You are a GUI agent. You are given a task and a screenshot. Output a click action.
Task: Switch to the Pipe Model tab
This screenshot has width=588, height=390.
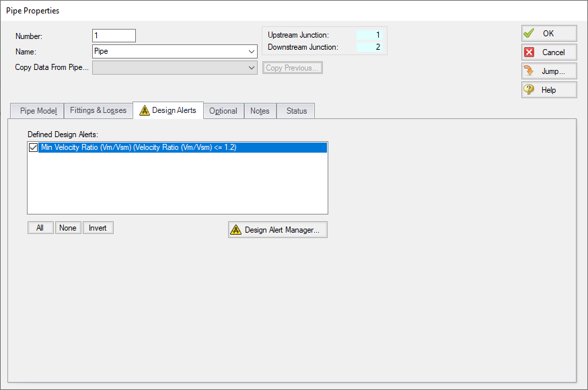tap(38, 111)
